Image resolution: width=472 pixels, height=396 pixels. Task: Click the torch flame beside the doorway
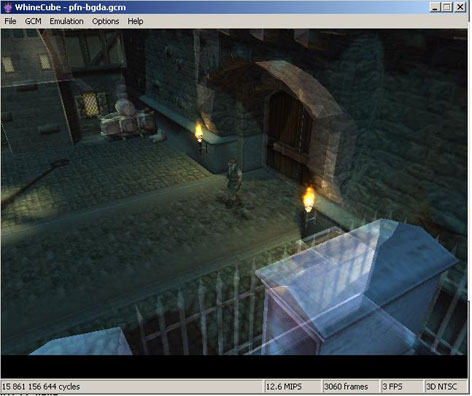point(199,132)
